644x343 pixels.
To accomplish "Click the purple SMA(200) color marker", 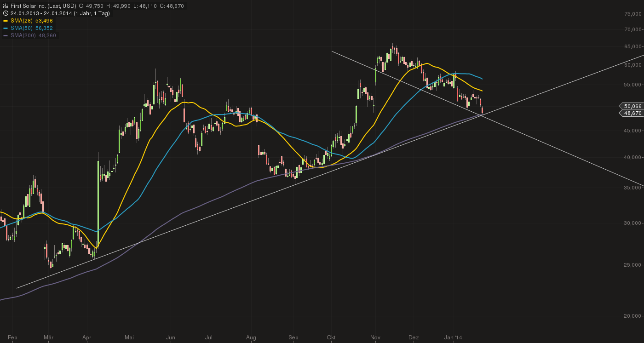I will 6,35.
